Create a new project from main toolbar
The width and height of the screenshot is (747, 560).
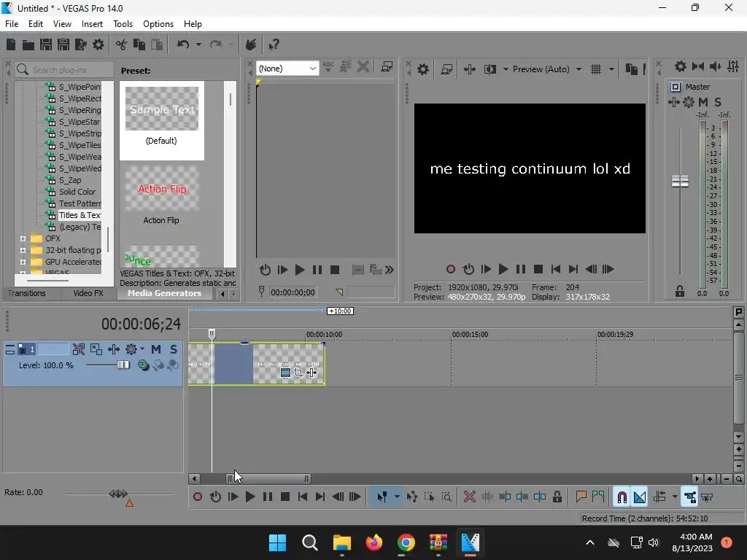click(x=11, y=44)
